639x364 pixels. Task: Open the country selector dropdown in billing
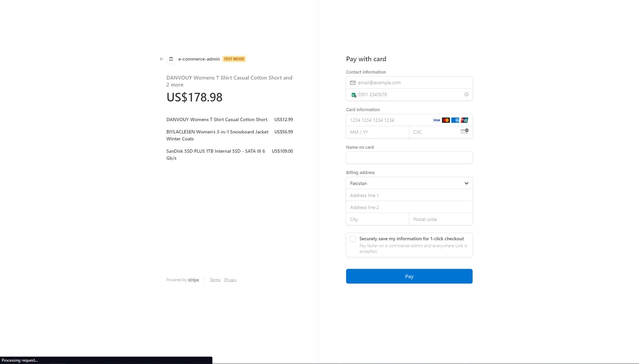[x=409, y=183]
